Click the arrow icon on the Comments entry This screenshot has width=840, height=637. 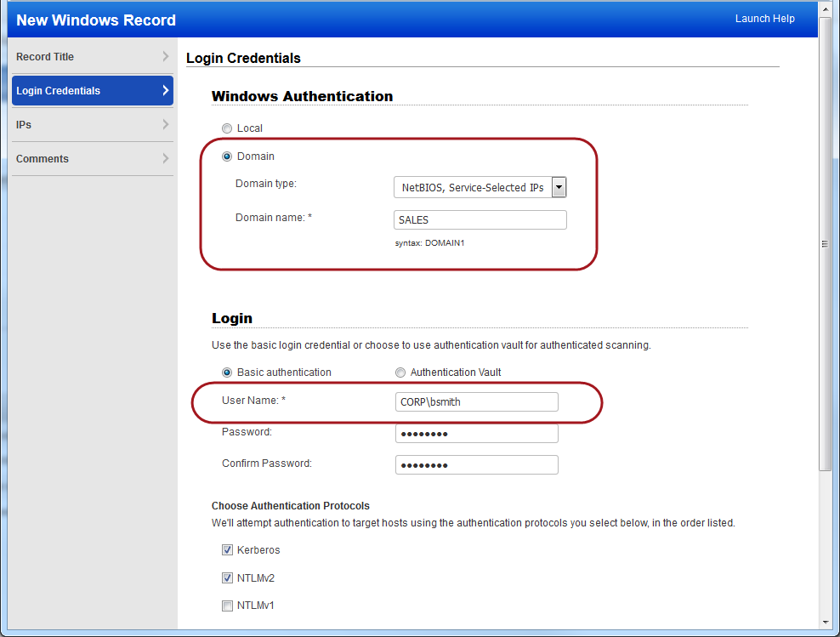click(167, 158)
